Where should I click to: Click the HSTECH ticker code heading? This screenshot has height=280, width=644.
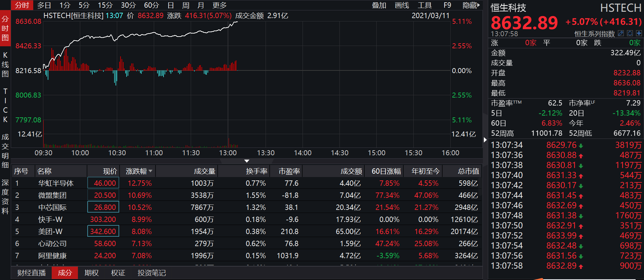[620, 8]
